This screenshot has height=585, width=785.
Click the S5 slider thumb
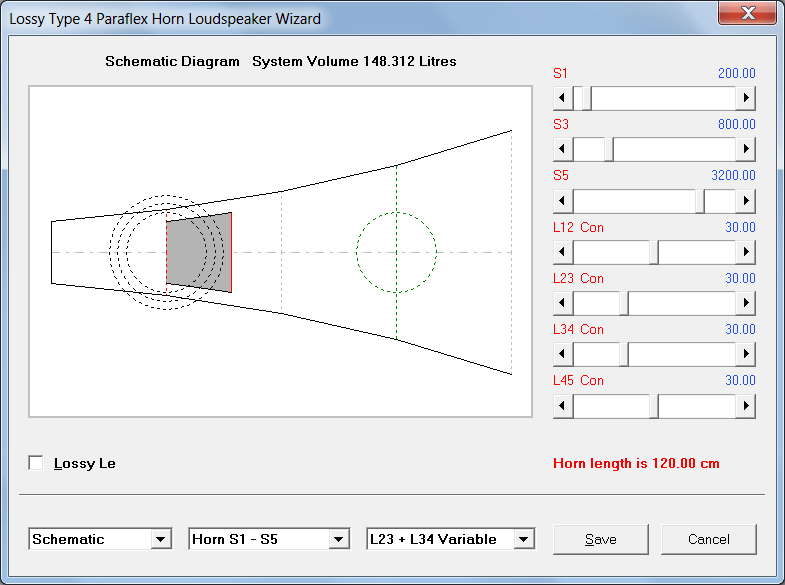point(700,201)
